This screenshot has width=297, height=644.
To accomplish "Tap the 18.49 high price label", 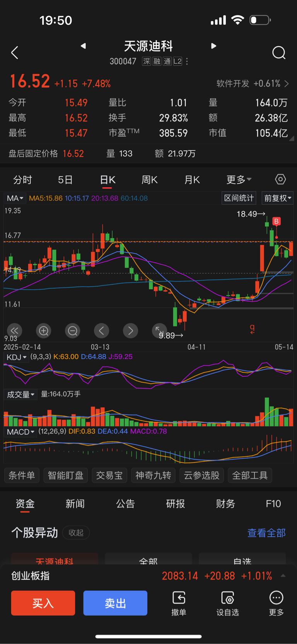I will (251, 214).
